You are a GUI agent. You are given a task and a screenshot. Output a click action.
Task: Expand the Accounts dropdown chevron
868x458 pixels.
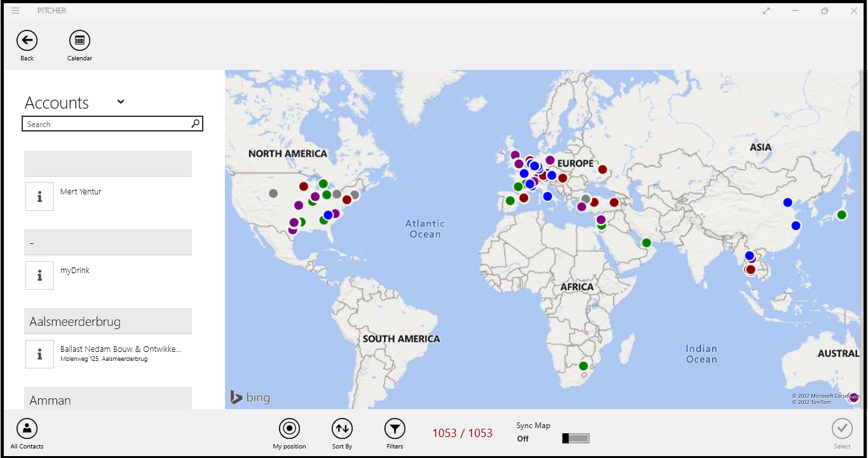pos(121,102)
